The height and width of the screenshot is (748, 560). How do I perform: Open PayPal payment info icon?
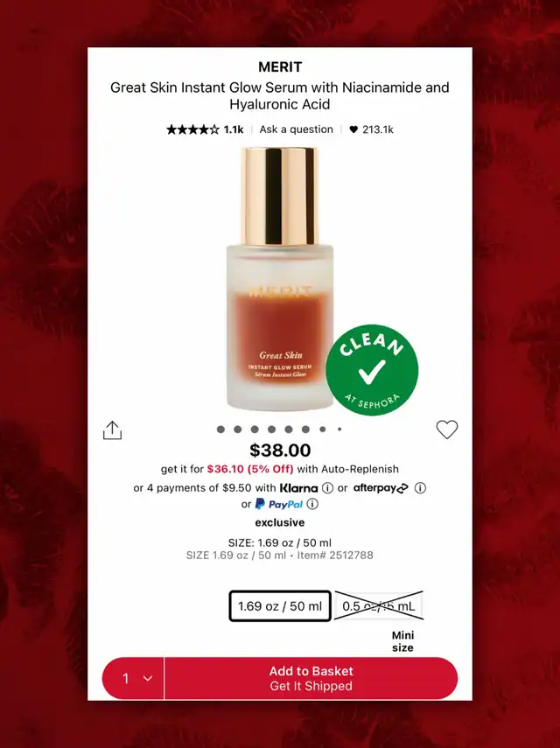pos(312,504)
